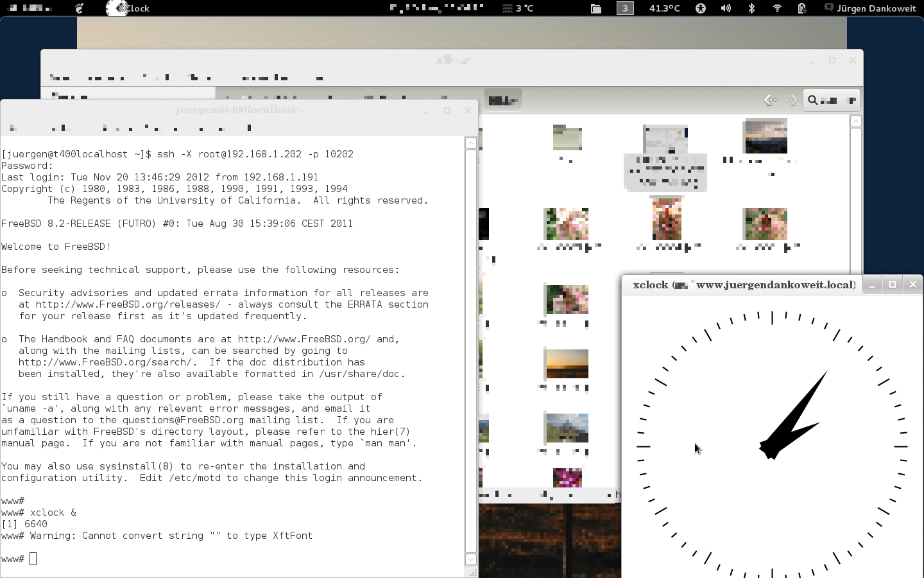Screen dimensions: 924x578
Task: Select the purple flower photo thumbnail
Action: coord(566,477)
